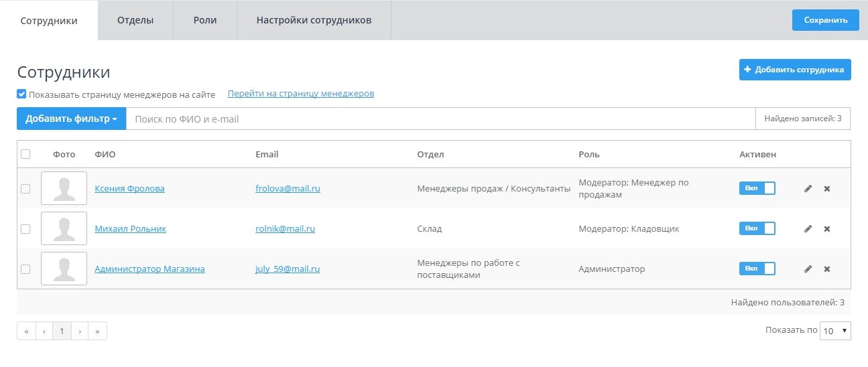Go to last page with double arrow

click(x=98, y=331)
